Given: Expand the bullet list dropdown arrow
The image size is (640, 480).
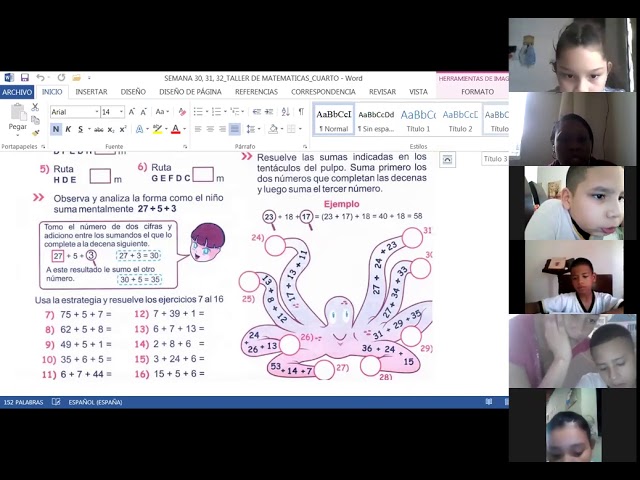Looking at the screenshot, I should click(207, 112).
